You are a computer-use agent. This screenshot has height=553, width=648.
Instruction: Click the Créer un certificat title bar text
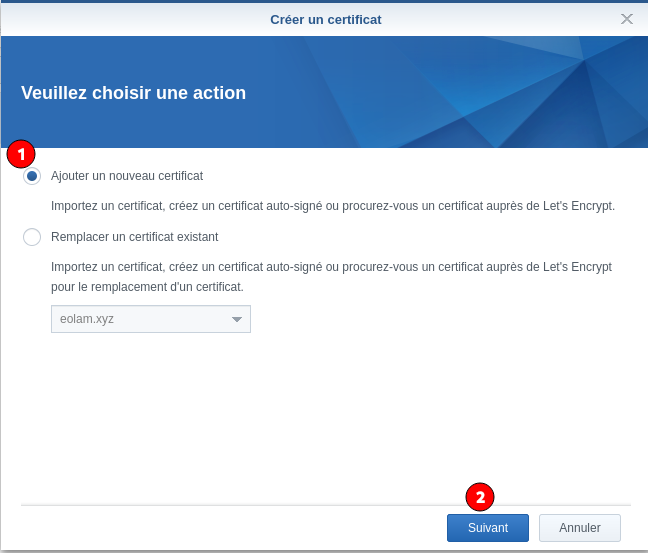click(x=325, y=19)
